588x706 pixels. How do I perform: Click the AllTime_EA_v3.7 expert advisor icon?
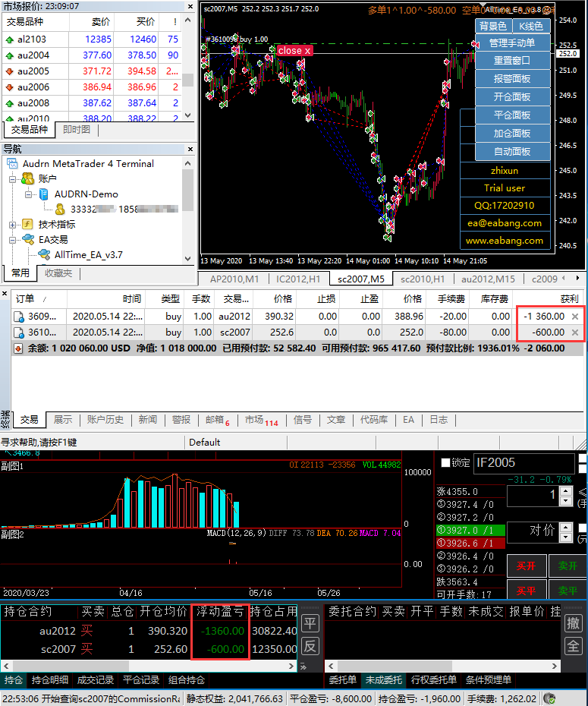[45, 255]
